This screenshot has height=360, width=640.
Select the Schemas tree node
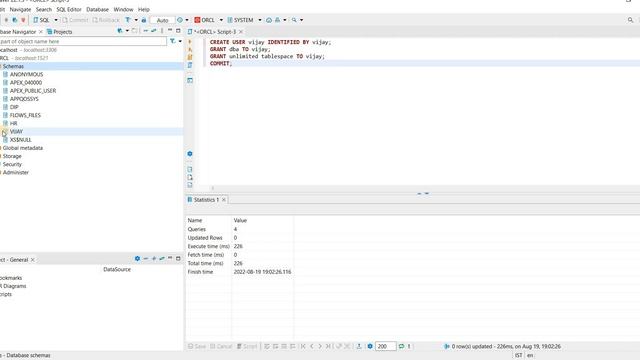click(13, 66)
